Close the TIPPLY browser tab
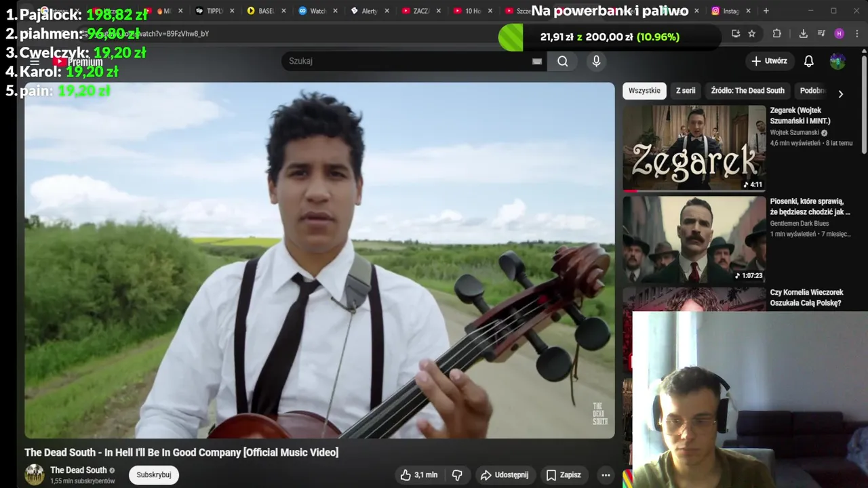Image resolution: width=868 pixels, height=488 pixels. 232,11
